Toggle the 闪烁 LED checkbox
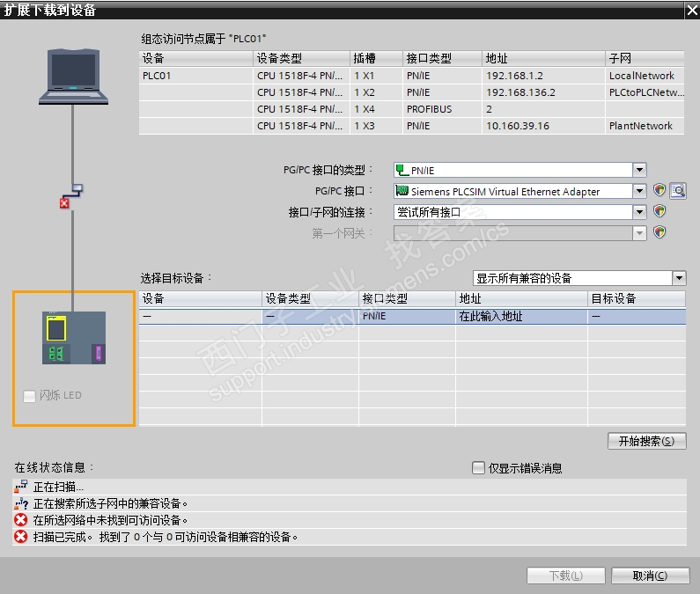 (29, 396)
